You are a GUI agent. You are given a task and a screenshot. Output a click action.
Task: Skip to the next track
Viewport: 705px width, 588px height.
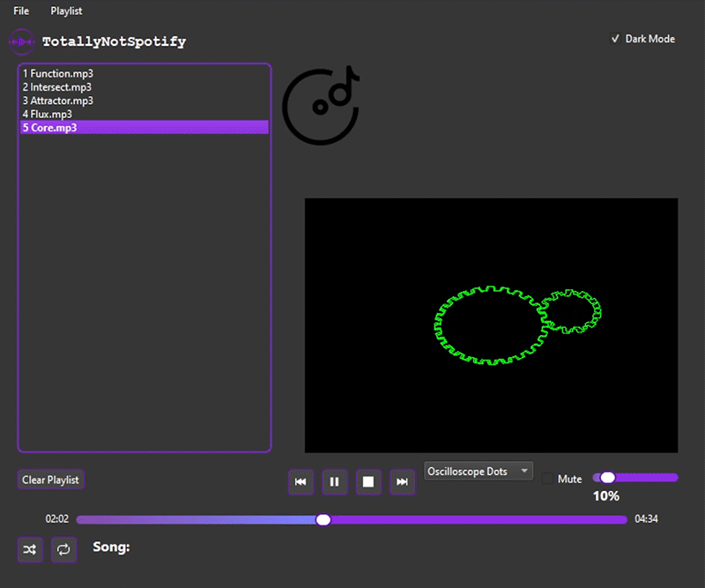402,481
